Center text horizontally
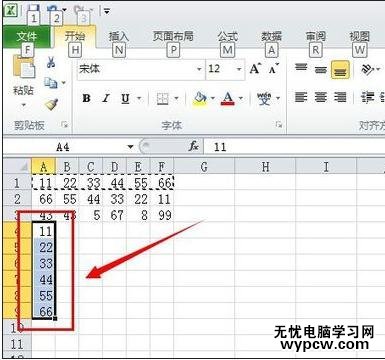This screenshot has height=360, width=385. pyautogui.click(x=320, y=98)
